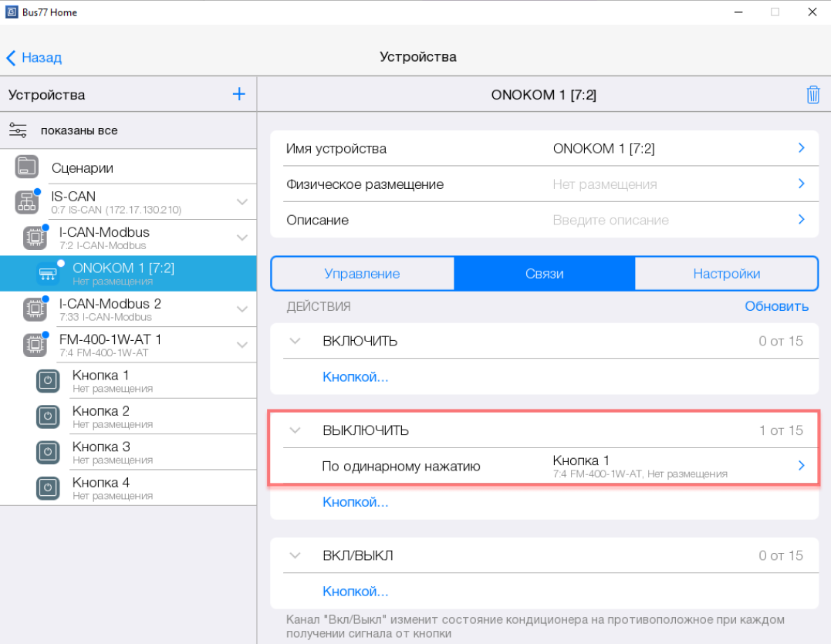Collapse the FM-400-1W-AT 1 tree node
Viewport: 831px width, 644px height.
tap(242, 346)
